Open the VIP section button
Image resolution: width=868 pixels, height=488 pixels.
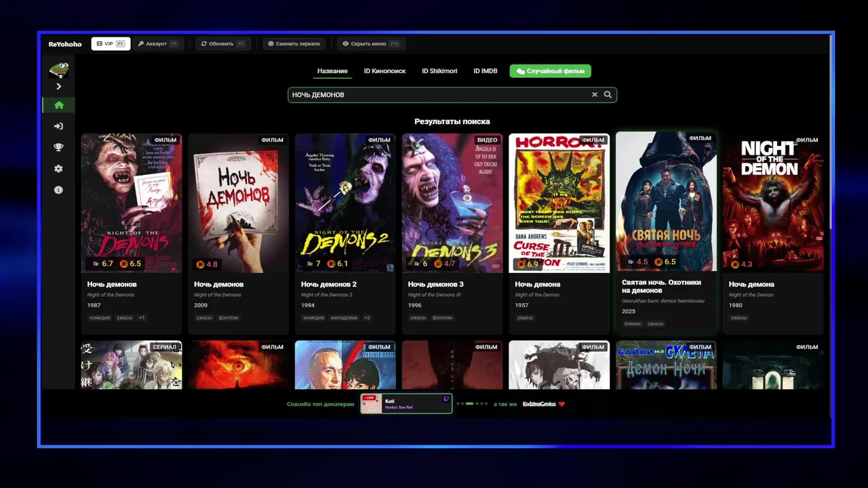tap(111, 43)
